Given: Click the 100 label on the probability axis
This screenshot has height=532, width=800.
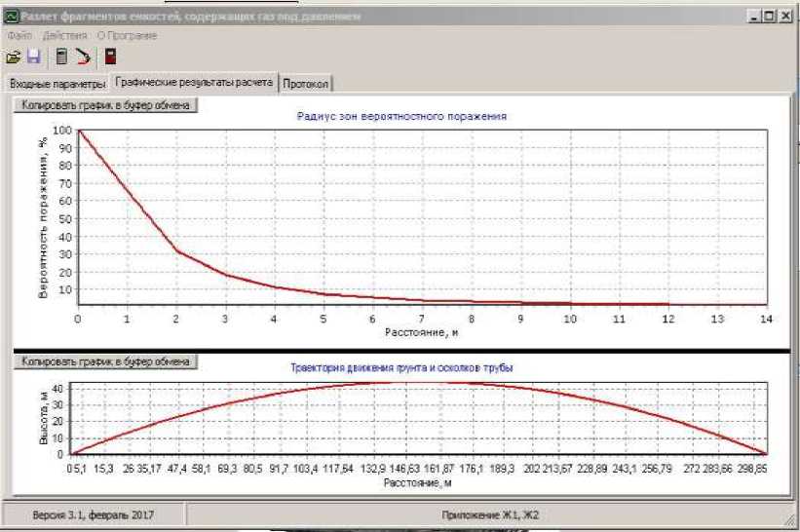Looking at the screenshot, I should click(x=62, y=130).
